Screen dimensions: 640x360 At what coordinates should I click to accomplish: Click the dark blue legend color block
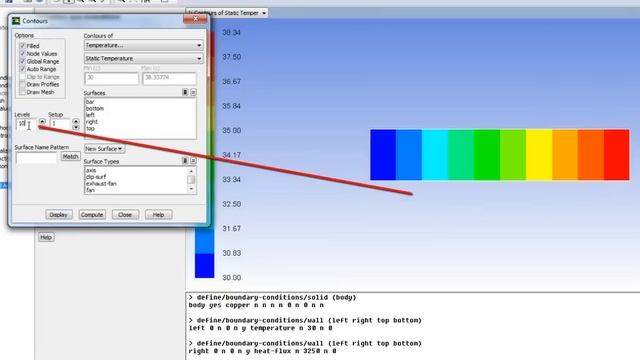click(204, 265)
